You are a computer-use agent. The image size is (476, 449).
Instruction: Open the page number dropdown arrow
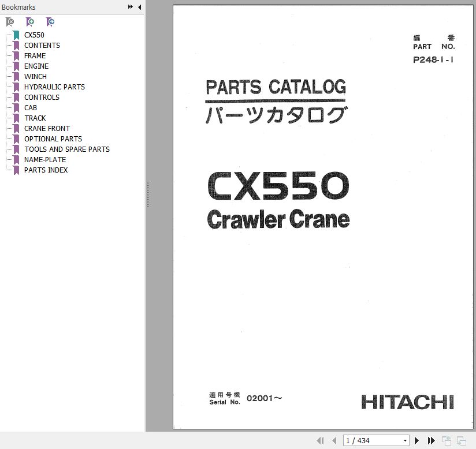click(405, 440)
